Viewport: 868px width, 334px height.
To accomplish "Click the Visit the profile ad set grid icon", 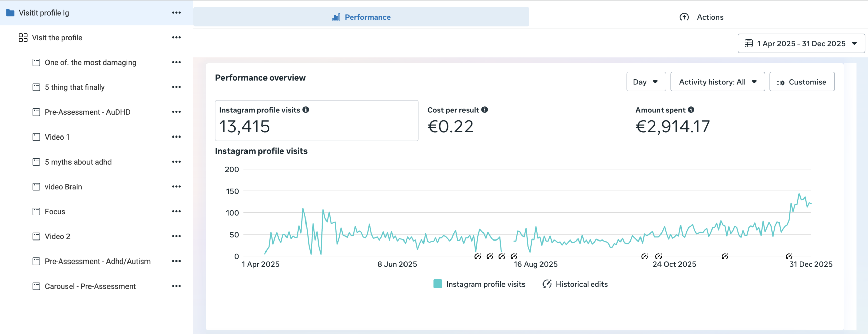I will click(23, 38).
